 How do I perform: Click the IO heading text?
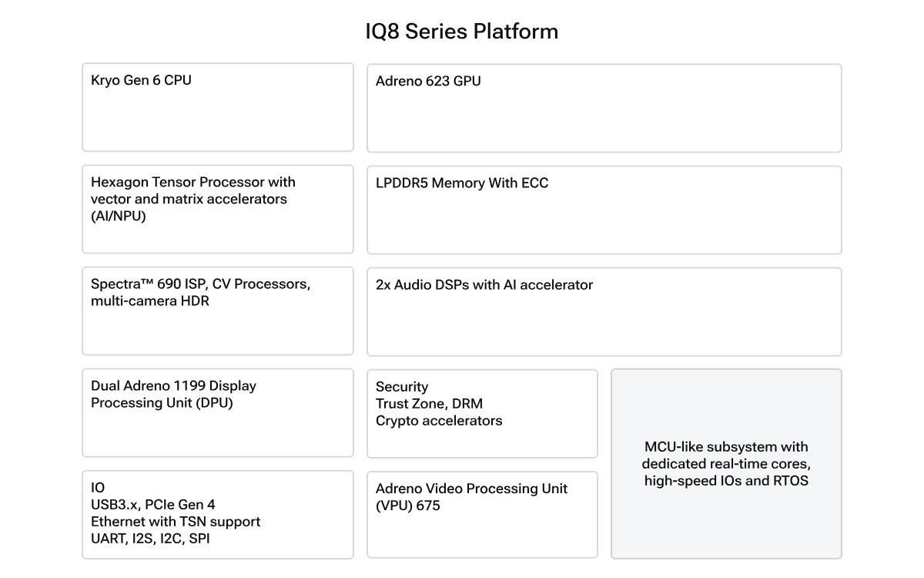click(x=98, y=488)
